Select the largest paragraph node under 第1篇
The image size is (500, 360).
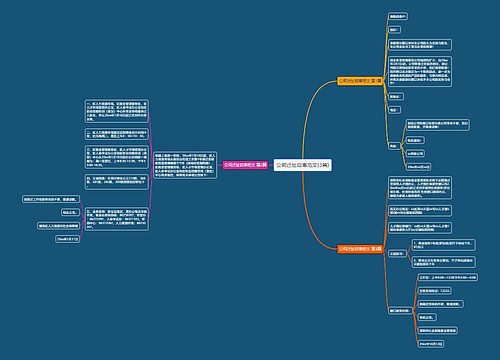[x=420, y=72]
